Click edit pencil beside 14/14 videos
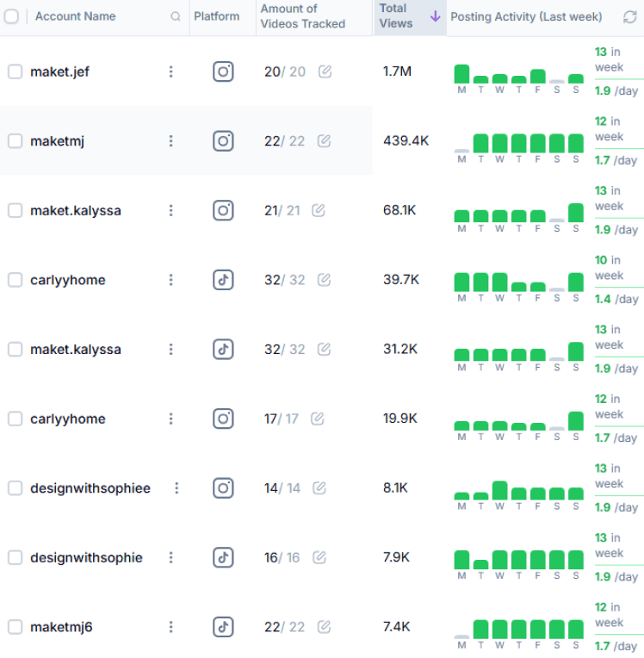This screenshot has height=658, width=644. coord(319,488)
